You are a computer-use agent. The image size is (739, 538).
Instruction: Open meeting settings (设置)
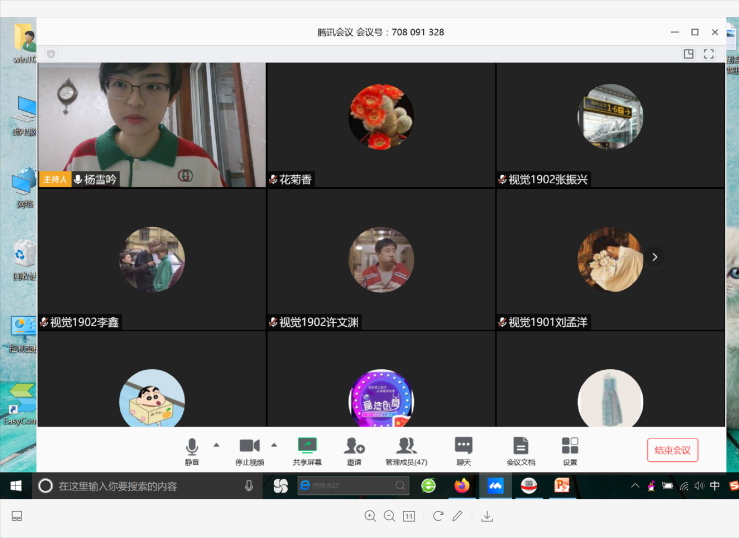pos(570,449)
